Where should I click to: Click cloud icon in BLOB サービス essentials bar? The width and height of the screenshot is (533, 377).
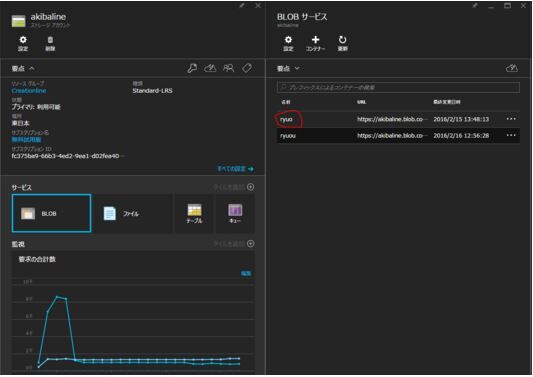[x=512, y=68]
